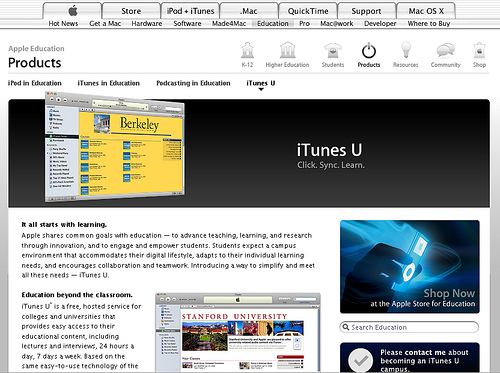Open the Students graduation cap icon
Image resolution: width=500 pixels, height=373 pixels.
point(333,51)
